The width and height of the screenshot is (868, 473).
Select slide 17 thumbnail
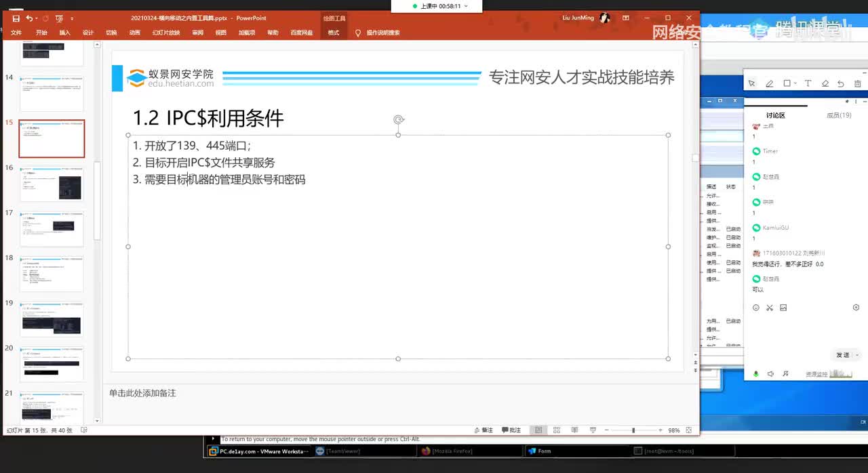click(52, 229)
